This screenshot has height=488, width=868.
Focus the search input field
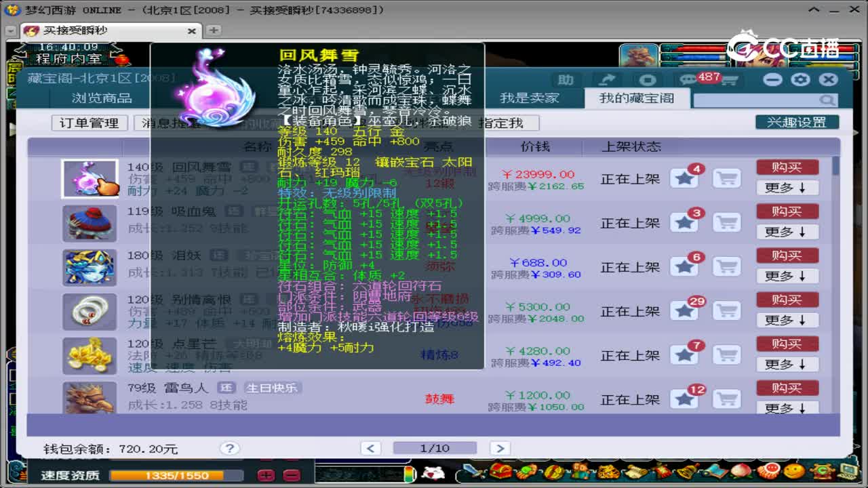[x=755, y=100]
